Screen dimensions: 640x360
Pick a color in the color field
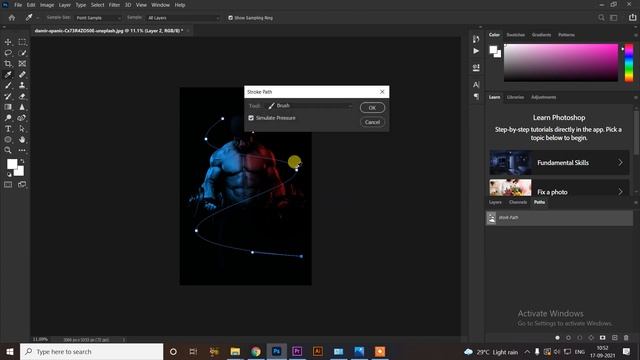[561, 62]
